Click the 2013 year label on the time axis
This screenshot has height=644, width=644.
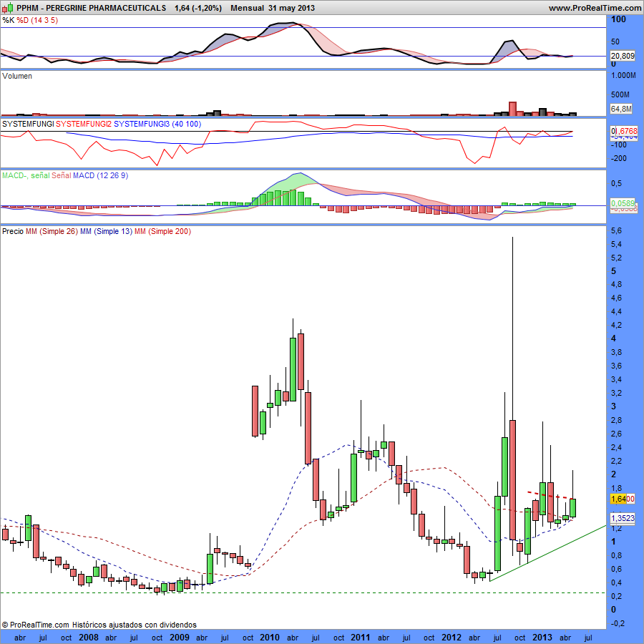pyautogui.click(x=542, y=637)
